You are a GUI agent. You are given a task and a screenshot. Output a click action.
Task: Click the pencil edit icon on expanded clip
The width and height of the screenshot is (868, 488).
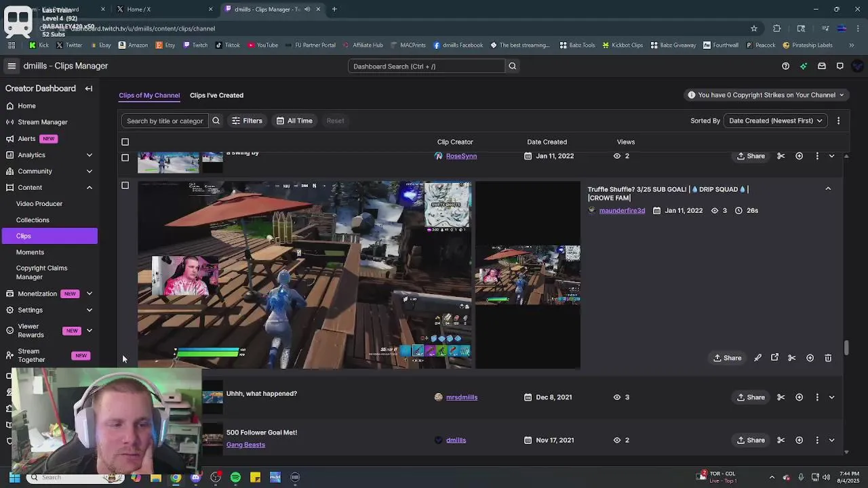757,358
